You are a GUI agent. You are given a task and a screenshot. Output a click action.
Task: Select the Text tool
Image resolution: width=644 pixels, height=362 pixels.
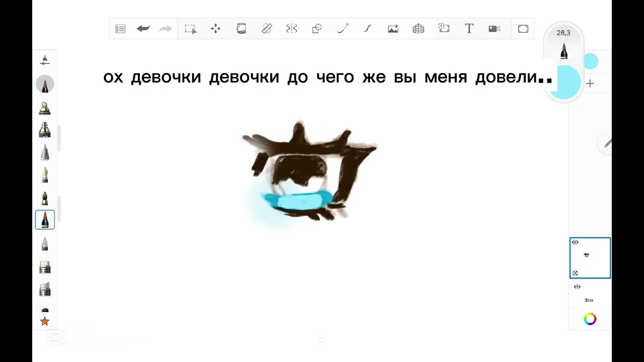[x=469, y=29]
